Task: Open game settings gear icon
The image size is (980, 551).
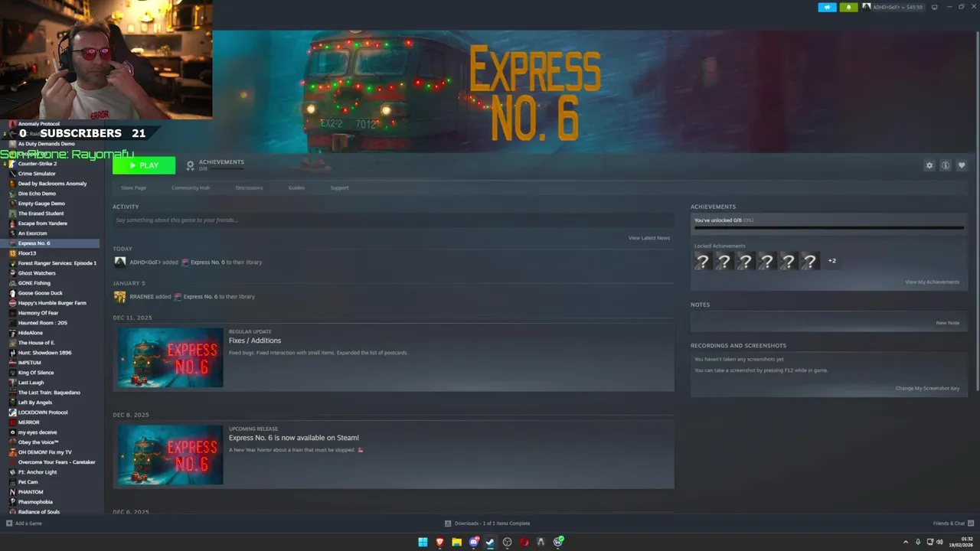Action: click(929, 165)
